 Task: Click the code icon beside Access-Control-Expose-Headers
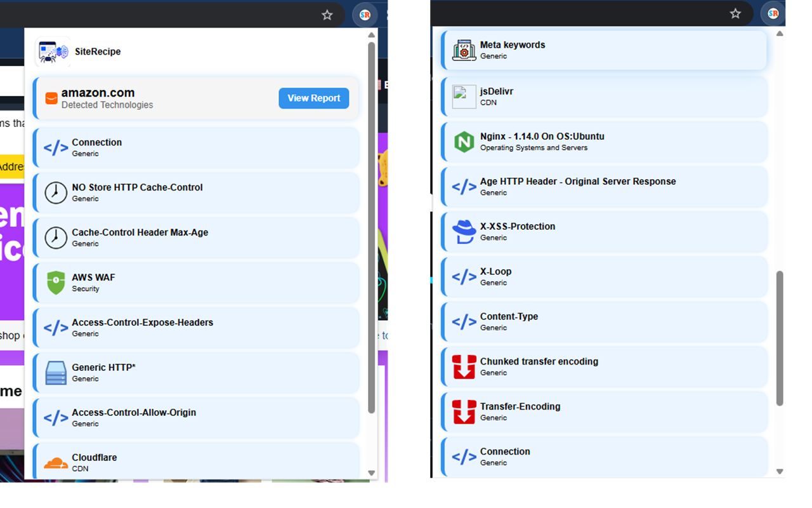(56, 328)
